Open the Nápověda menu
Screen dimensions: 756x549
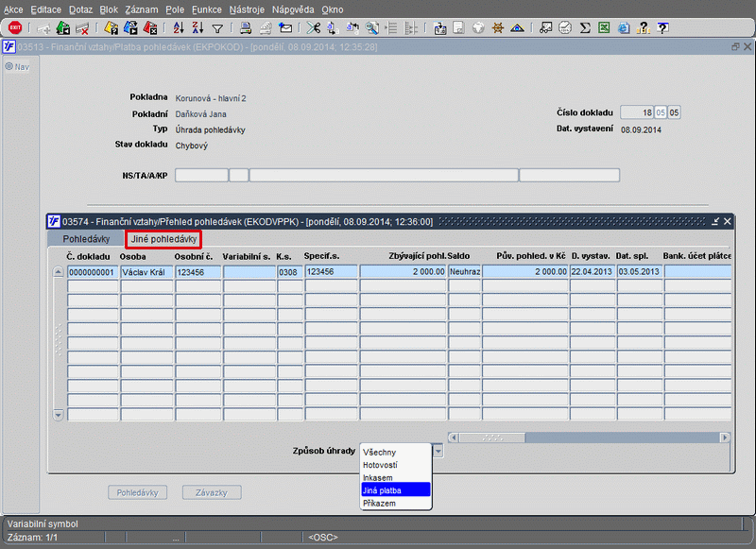(293, 9)
